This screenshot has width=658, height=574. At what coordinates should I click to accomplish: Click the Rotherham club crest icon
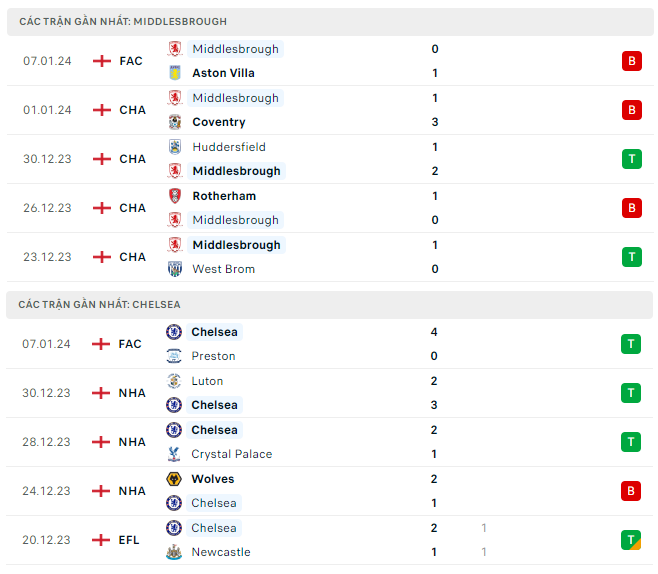pos(175,196)
